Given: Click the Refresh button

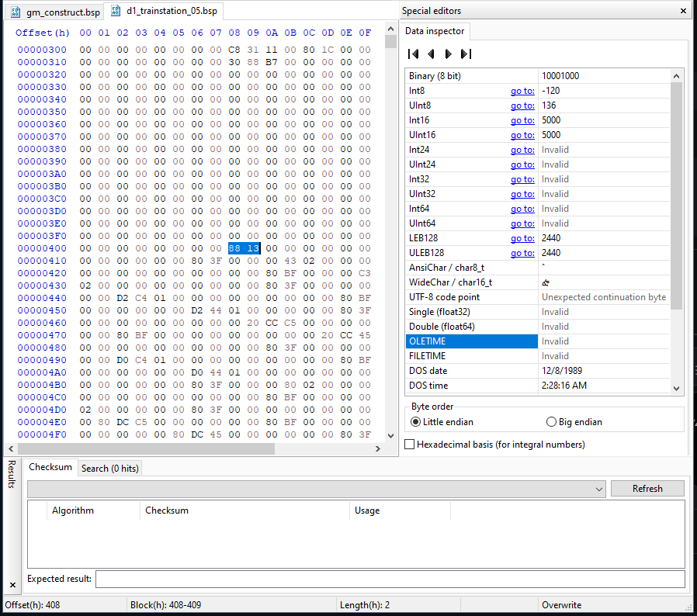Looking at the screenshot, I should coord(647,488).
